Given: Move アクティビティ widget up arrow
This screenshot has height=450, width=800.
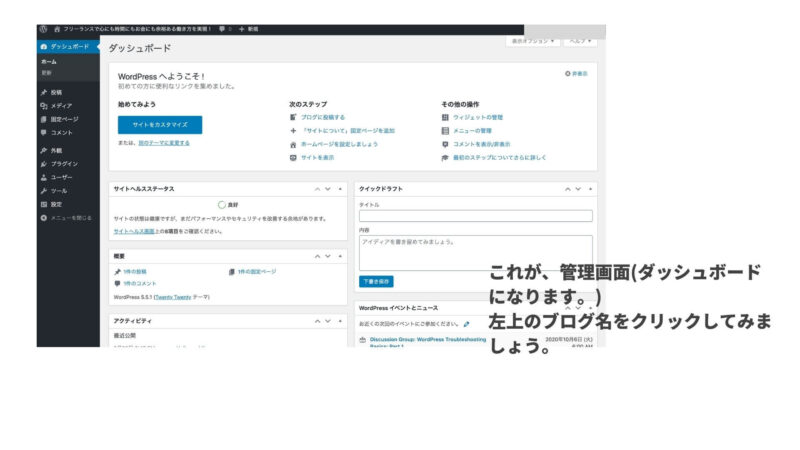Looking at the screenshot, I should [317, 321].
